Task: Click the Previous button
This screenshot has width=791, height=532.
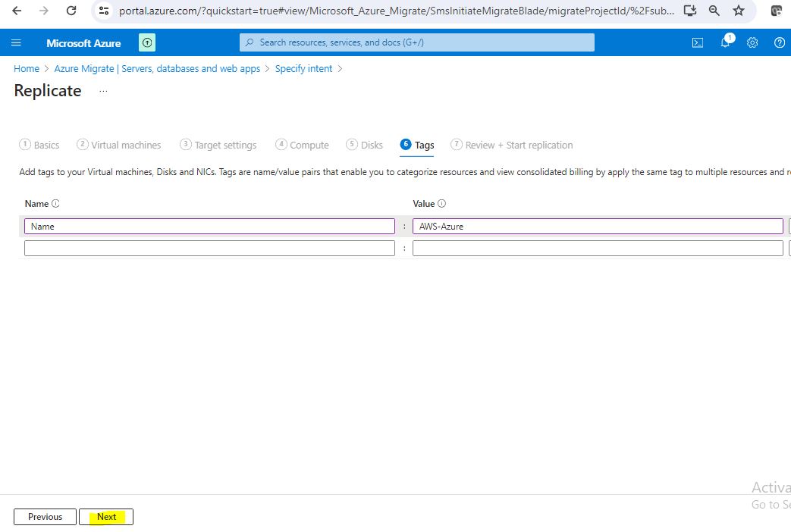Action: [45, 517]
